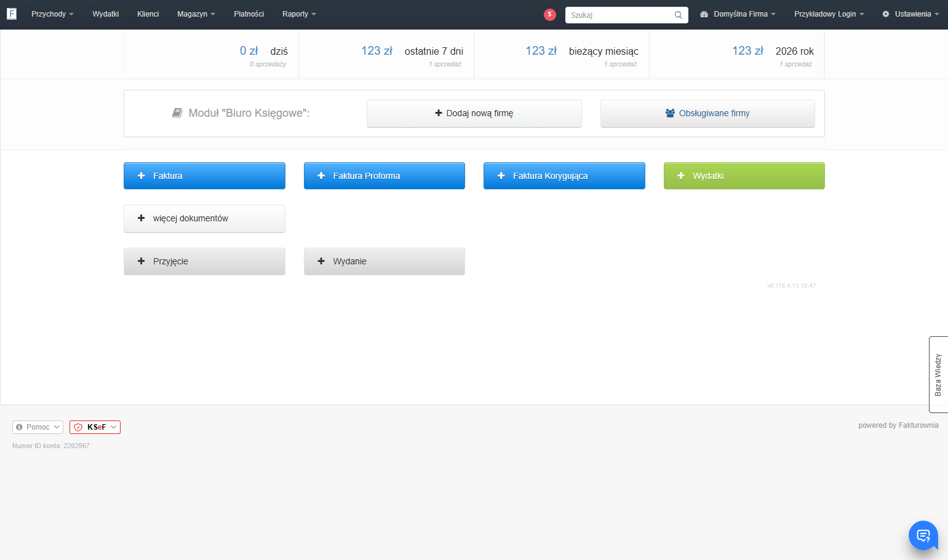Open the Baza Wiedzy side tab

tap(938, 374)
